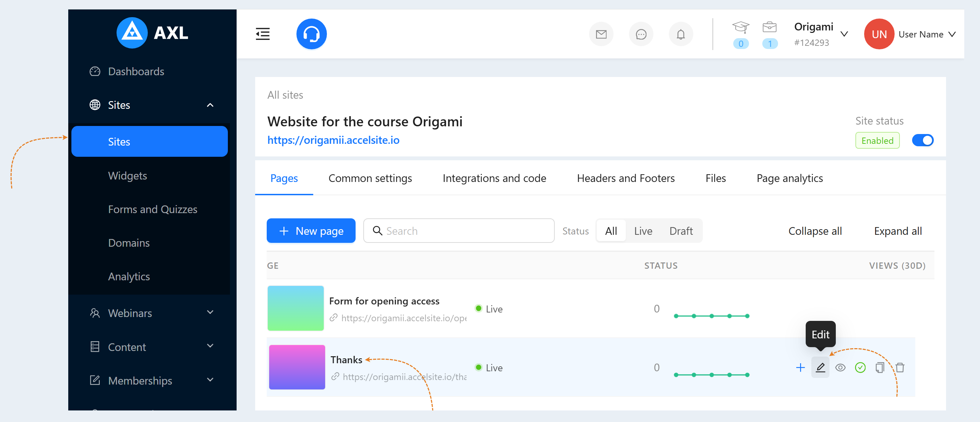Viewport: 980px width, 422px height.
Task: Click the Webinars people icon
Action: (x=95, y=313)
